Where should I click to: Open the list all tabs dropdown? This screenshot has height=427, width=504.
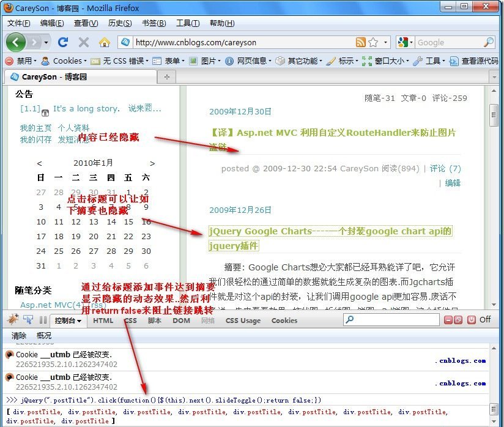pyautogui.click(x=494, y=77)
